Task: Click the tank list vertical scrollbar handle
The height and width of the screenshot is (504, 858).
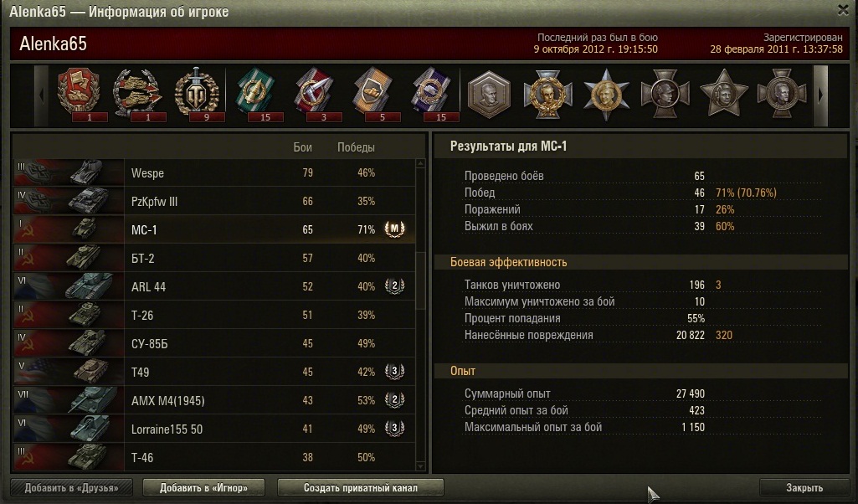Action: [x=420, y=281]
